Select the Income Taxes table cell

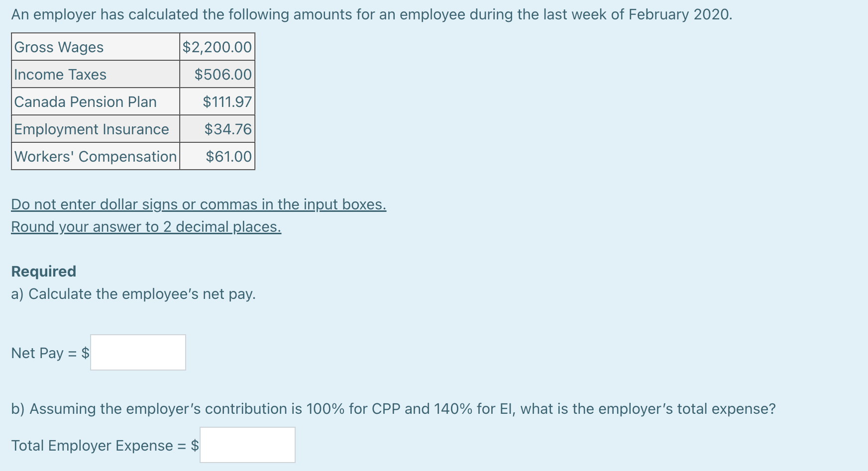(95, 75)
